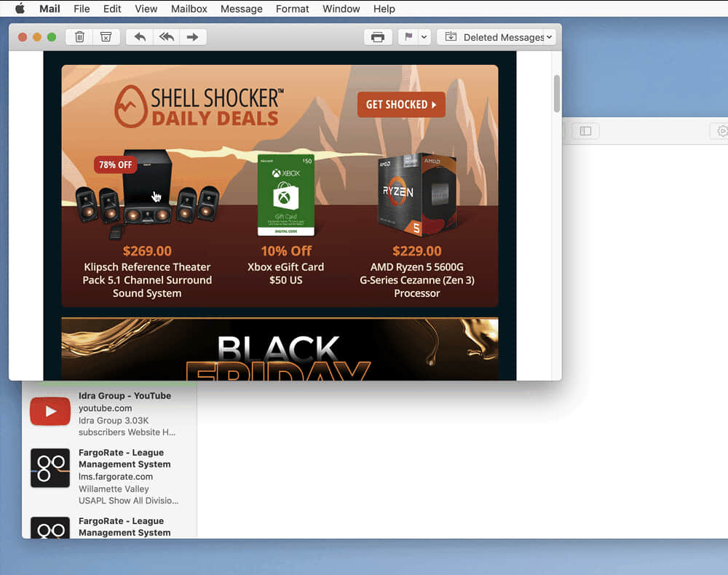
Task: Click the lms.fargorate.com address text
Action: coord(116,477)
